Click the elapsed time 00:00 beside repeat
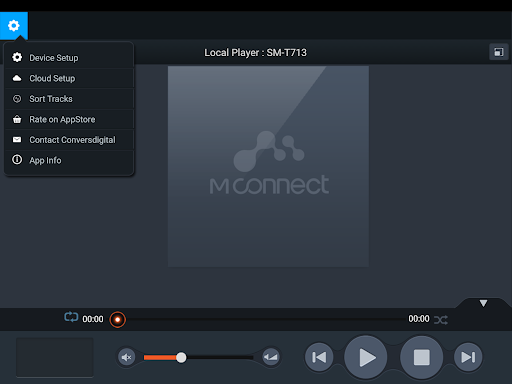This screenshot has width=512, height=384. [93, 319]
